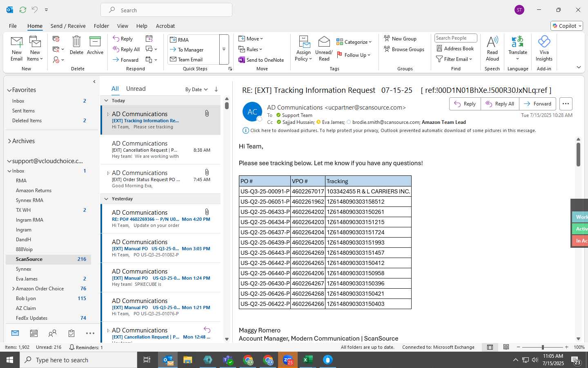This screenshot has width=588, height=368.
Task: Forward the message from the ribbon
Action: tap(126, 60)
